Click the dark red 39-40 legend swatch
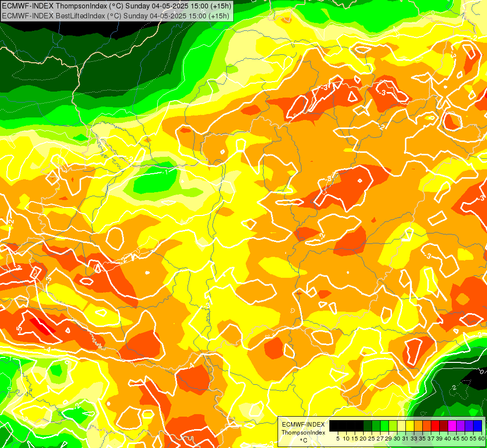This screenshot has width=487, height=448. [x=444, y=426]
